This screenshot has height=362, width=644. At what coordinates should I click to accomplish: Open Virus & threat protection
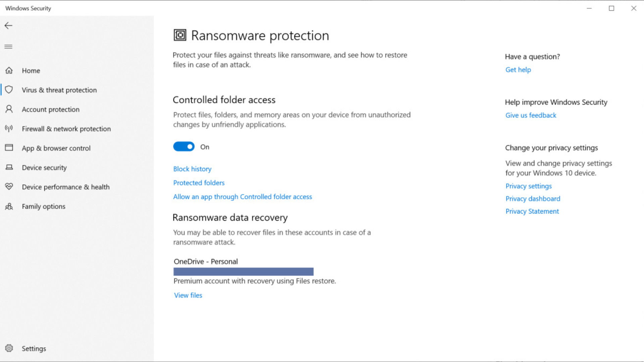click(59, 90)
